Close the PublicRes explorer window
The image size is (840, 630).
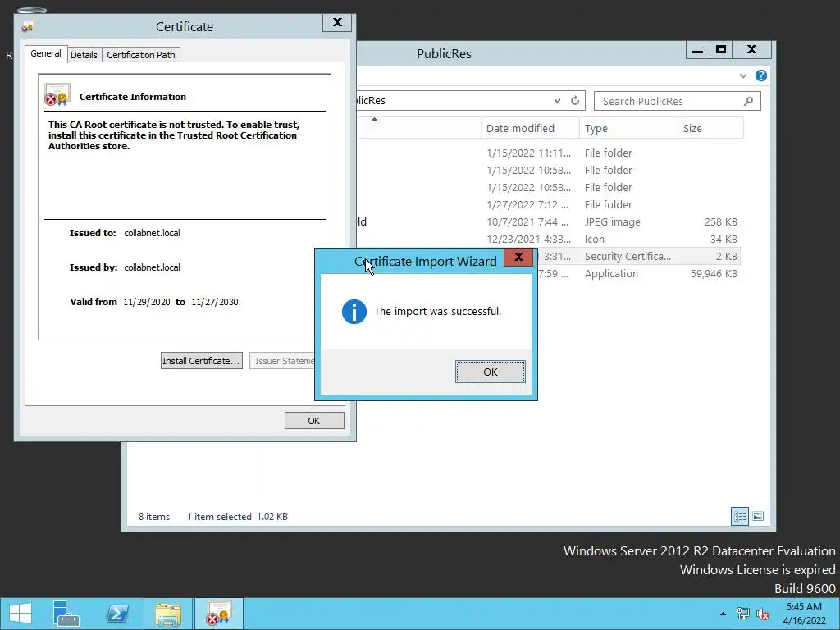pos(751,50)
